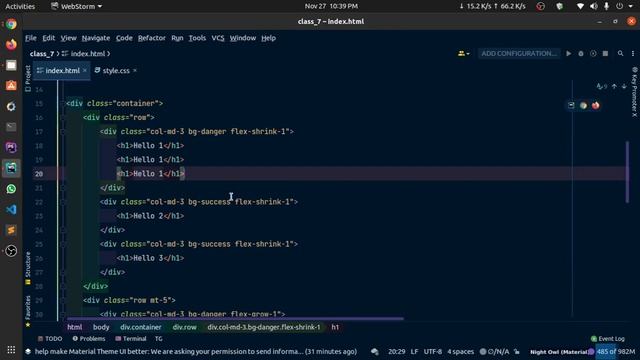
Task: Click h1 element in bottom breadcrumb
Action: pyautogui.click(x=335, y=327)
